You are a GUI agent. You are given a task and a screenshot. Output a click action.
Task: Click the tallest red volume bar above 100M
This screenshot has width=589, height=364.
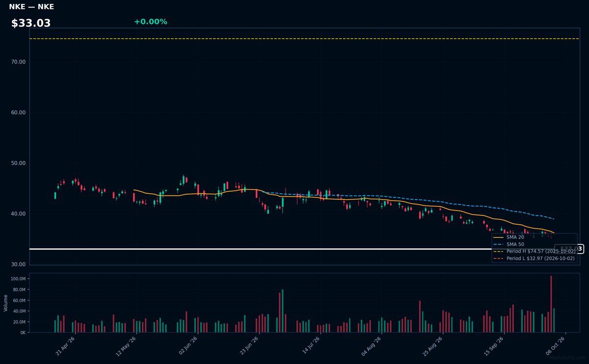pos(551,304)
